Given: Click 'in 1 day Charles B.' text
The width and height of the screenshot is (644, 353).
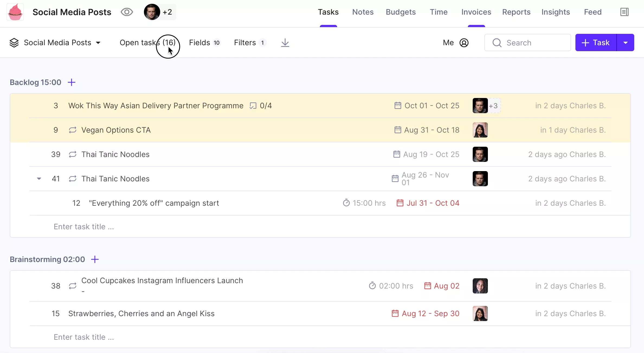Looking at the screenshot, I should click(x=573, y=130).
